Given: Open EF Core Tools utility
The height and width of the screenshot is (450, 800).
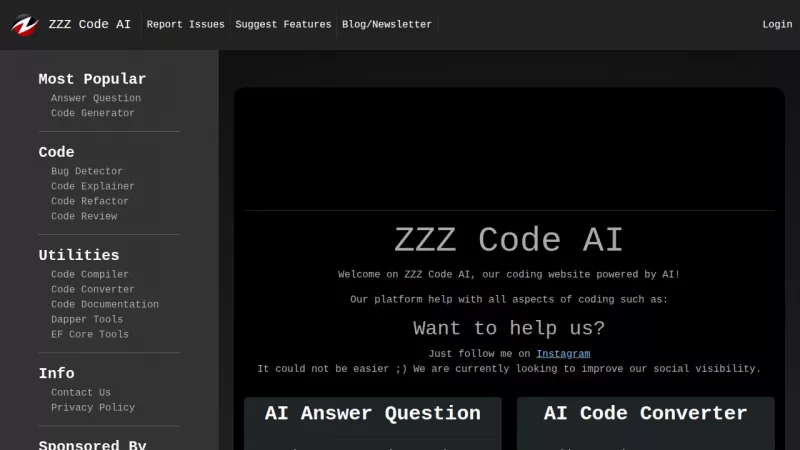Looking at the screenshot, I should (x=90, y=335).
